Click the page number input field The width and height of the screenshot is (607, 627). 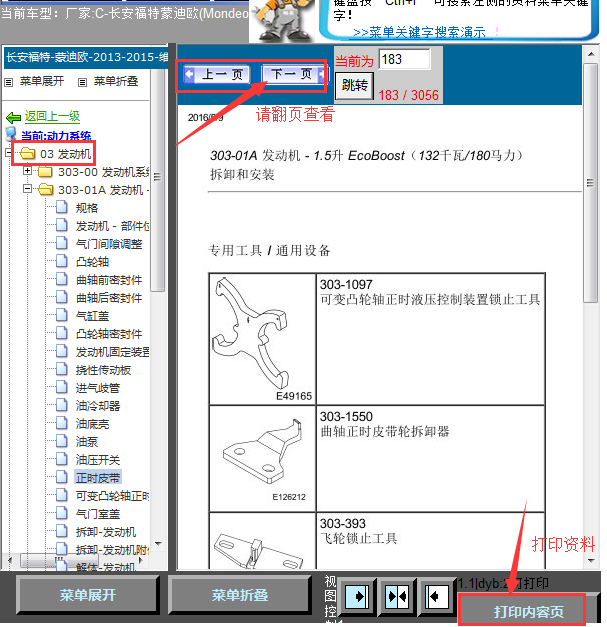404,59
